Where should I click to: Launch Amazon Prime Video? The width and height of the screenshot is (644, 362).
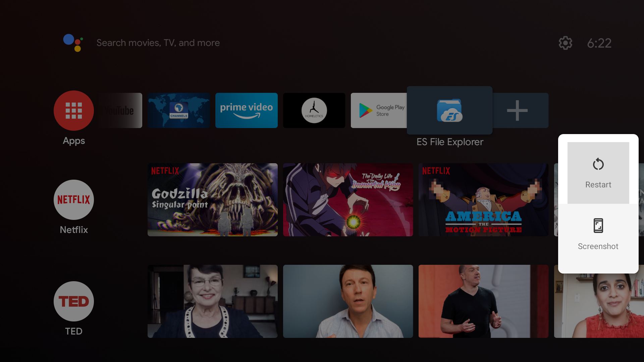coord(247,110)
